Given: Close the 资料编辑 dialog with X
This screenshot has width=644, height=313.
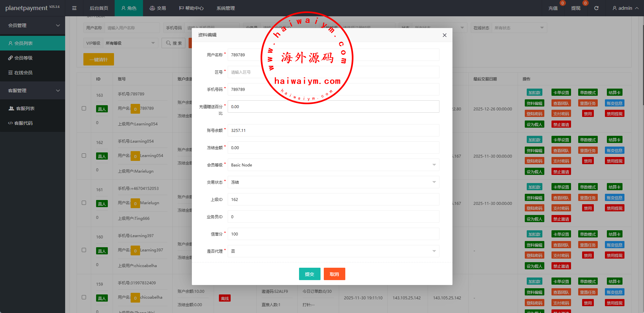Looking at the screenshot, I should 444,35.
